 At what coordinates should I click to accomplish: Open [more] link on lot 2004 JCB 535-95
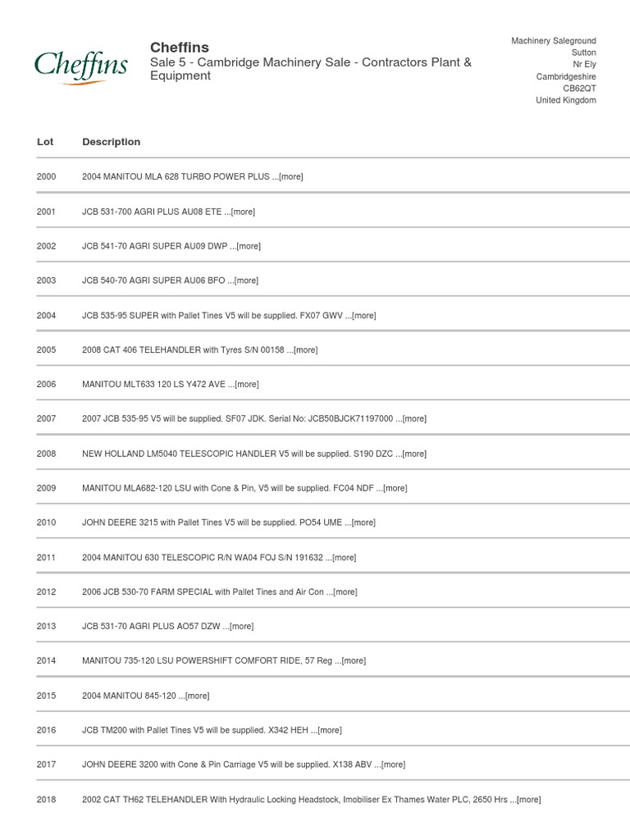(x=364, y=316)
